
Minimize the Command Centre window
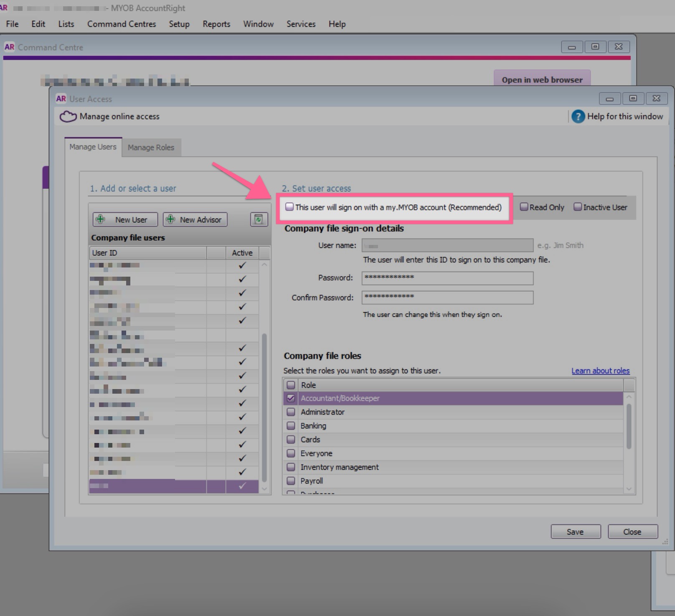(572, 47)
